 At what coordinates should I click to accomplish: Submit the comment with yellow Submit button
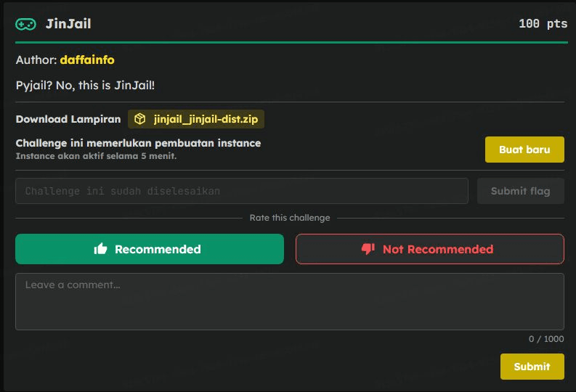pyautogui.click(x=532, y=367)
